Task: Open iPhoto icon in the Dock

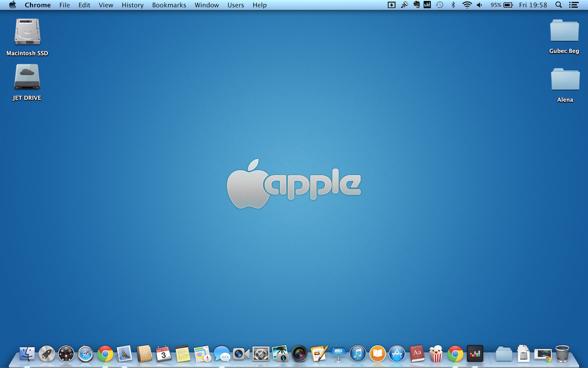Action: pos(280,354)
